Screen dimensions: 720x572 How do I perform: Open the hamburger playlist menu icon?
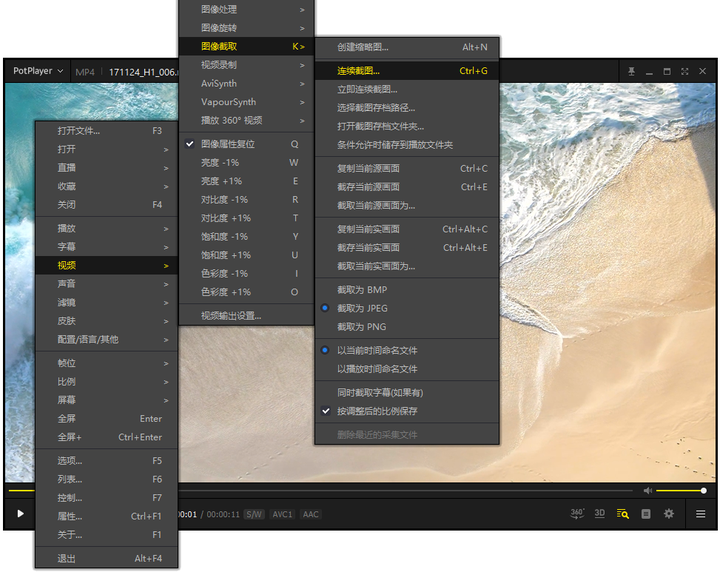coord(700,514)
